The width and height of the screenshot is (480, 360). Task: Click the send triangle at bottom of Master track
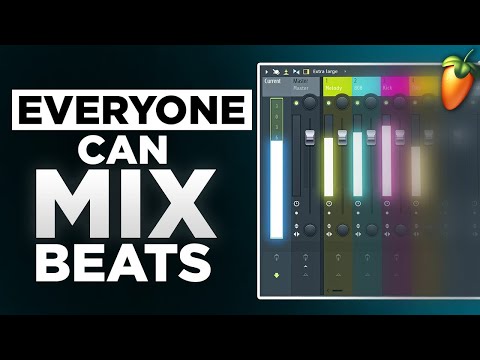[x=305, y=275]
